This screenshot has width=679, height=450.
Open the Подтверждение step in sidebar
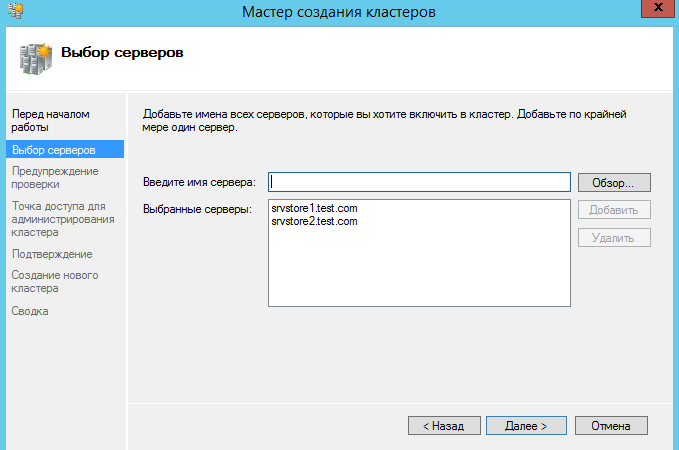[x=52, y=254]
